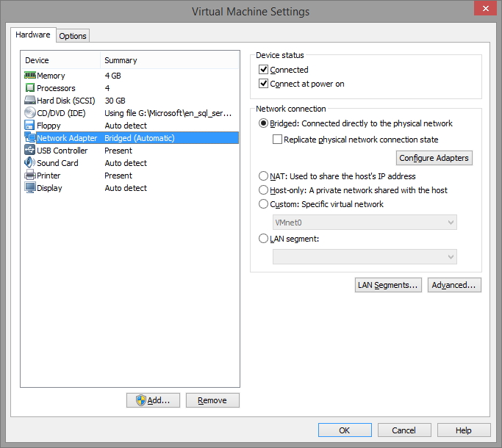This screenshot has width=502, height=448.
Task: Select the Hard Disk (SCSI) icon
Action: (30, 101)
